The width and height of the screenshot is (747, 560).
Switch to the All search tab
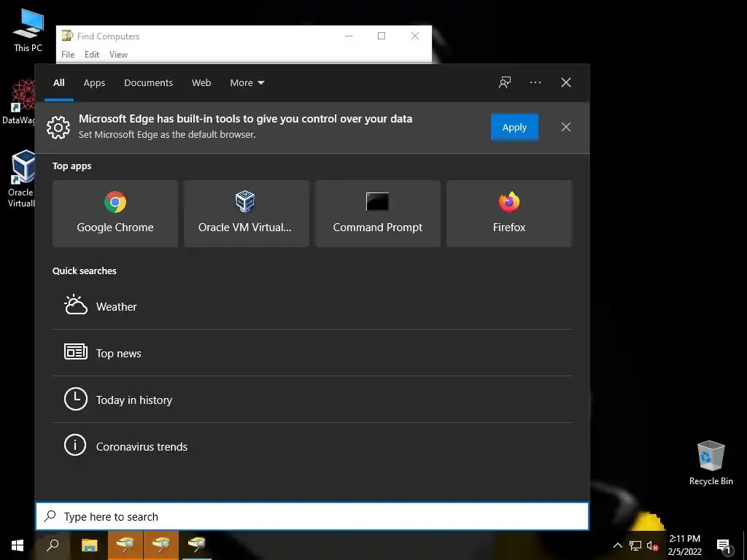click(59, 82)
